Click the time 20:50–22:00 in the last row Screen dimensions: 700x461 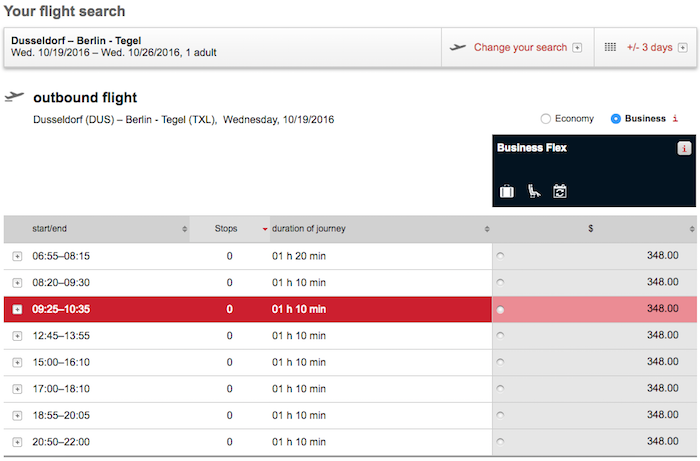coord(61,442)
